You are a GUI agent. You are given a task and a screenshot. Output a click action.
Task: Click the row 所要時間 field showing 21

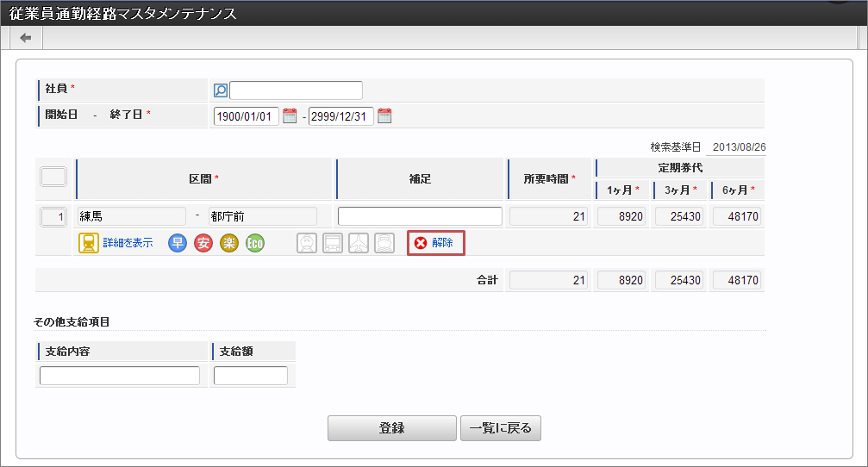pos(548,216)
